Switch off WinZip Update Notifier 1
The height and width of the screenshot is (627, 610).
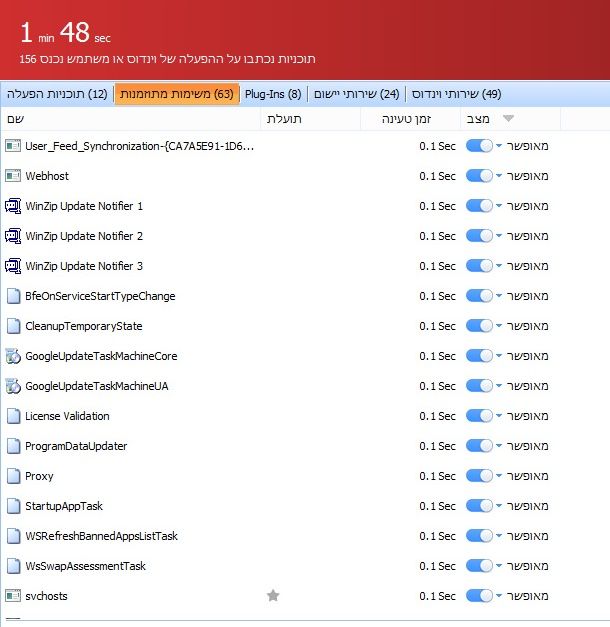click(479, 206)
